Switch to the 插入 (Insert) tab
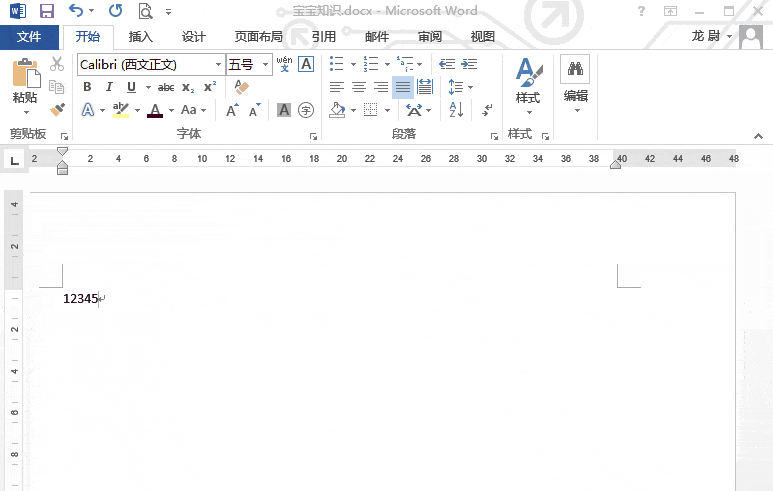This screenshot has width=773, height=491. tap(141, 37)
